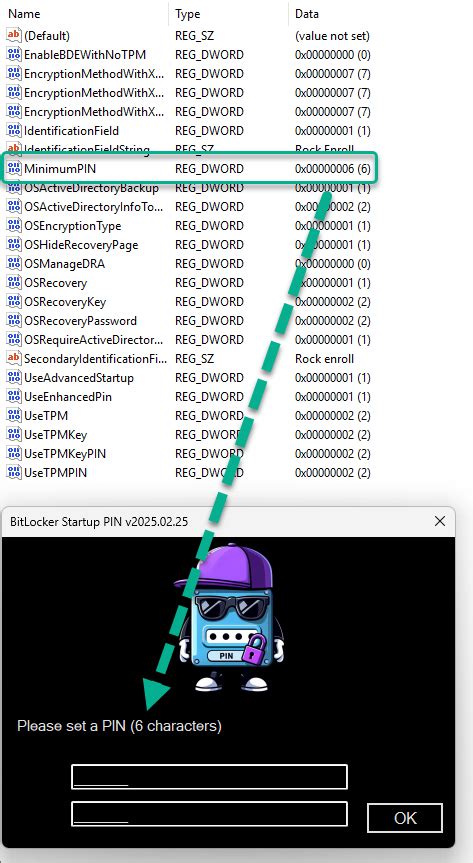This screenshot has width=473, height=863.
Task: Click the OSManageDRA DWORD icon
Action: click(x=14, y=264)
